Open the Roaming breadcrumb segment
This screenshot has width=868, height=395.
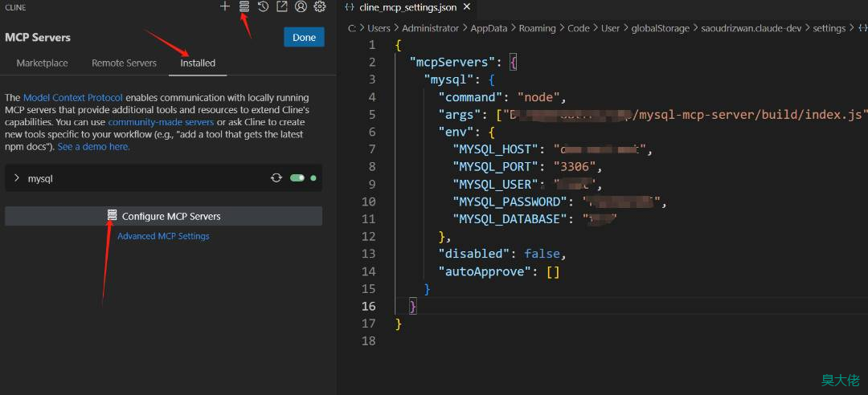(537, 28)
